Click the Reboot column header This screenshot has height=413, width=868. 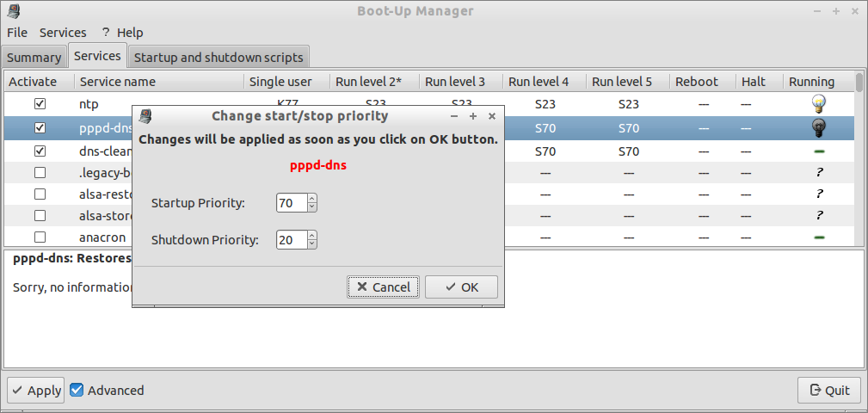click(703, 82)
